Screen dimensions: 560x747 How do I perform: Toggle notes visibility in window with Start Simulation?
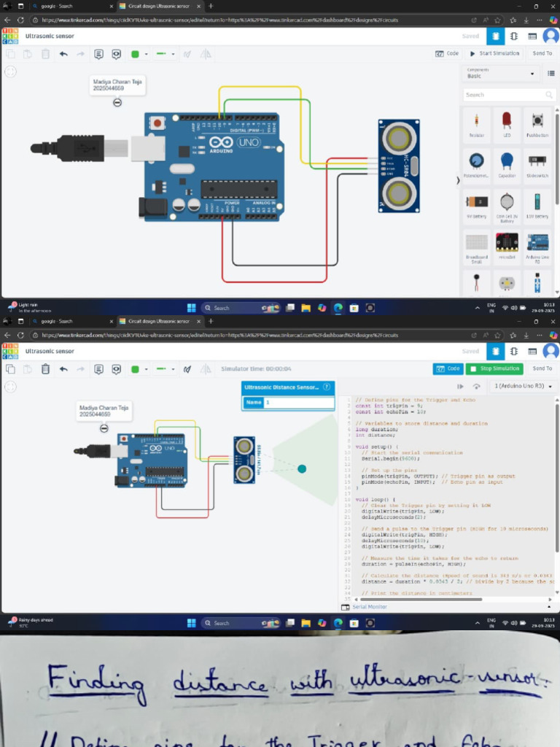tap(116, 54)
